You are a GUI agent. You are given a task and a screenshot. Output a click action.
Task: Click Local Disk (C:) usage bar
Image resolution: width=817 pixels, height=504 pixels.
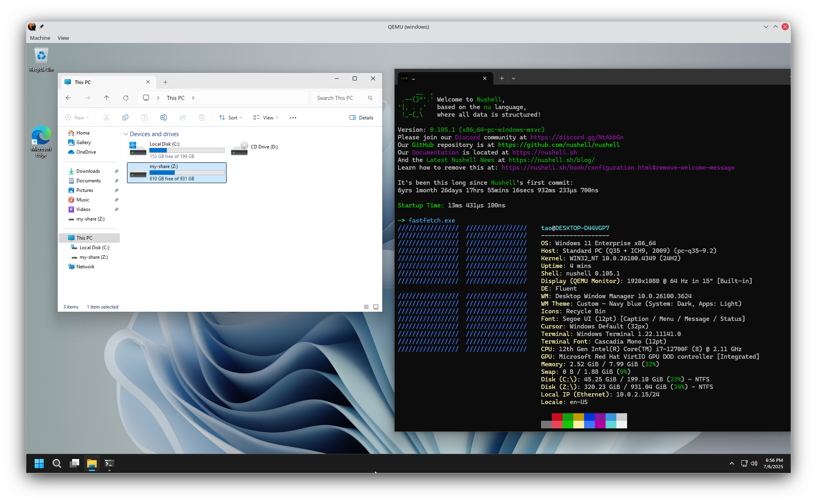coord(187,150)
